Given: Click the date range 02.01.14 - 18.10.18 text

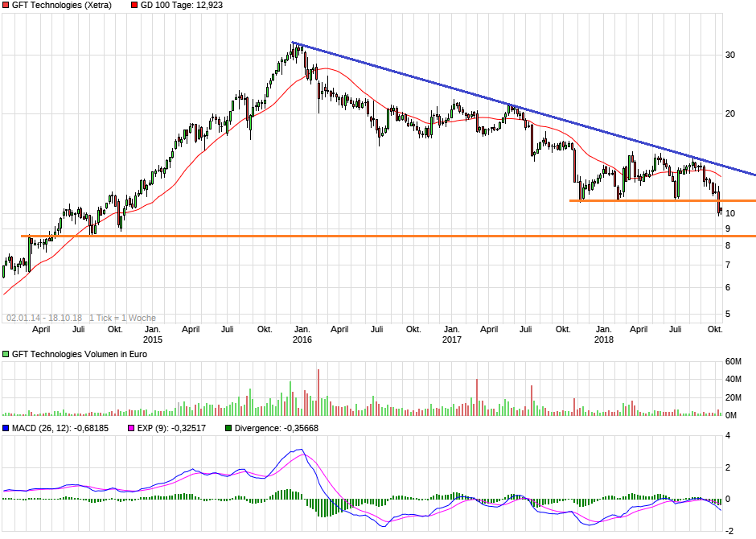Looking at the screenshot, I should click(x=44, y=319).
